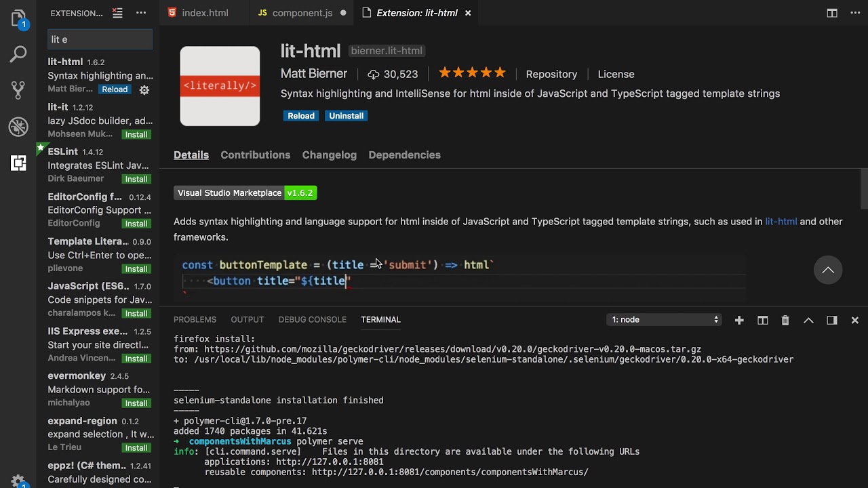Install the lit-it extension
The image size is (868, 488).
pos(136,135)
